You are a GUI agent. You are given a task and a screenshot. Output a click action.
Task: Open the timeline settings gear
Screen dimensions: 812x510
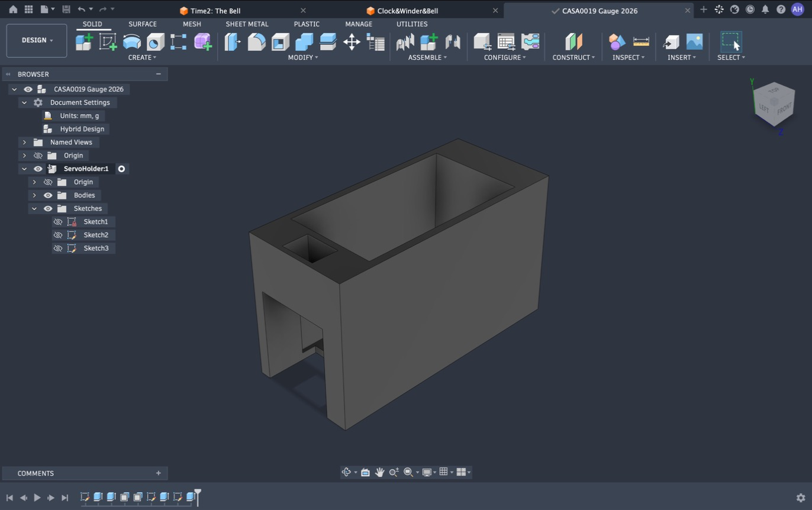coord(801,498)
